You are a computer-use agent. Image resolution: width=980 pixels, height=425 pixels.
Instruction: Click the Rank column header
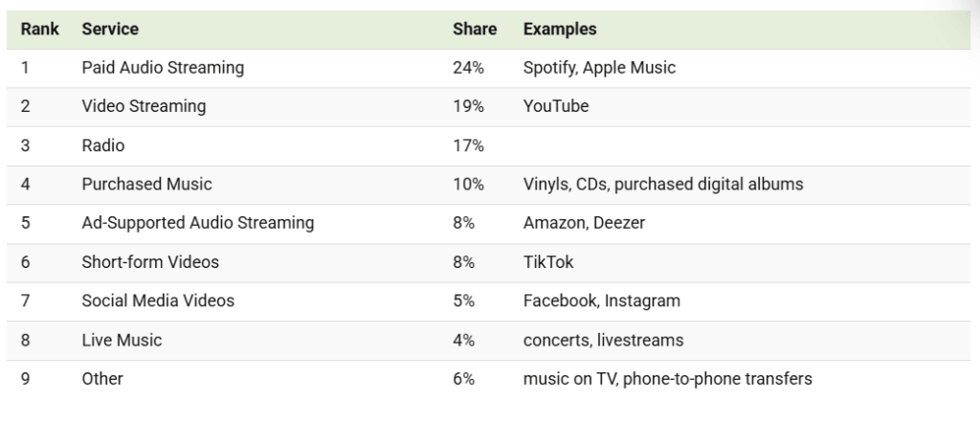point(39,29)
